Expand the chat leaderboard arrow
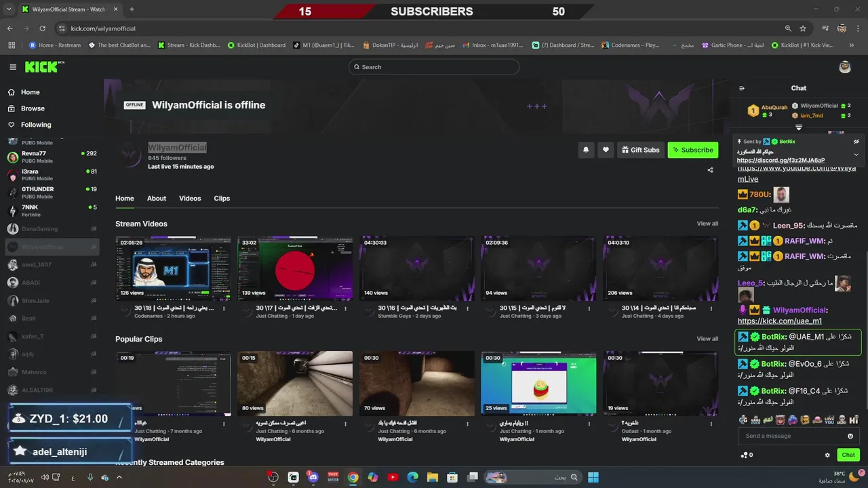Screen dimensions: 868x488 pyautogui.click(x=799, y=127)
